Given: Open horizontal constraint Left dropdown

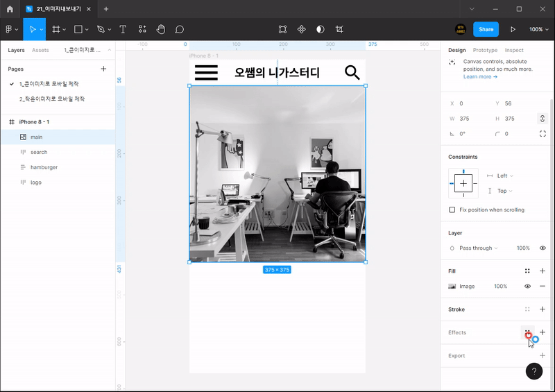Looking at the screenshot, I should [505, 176].
